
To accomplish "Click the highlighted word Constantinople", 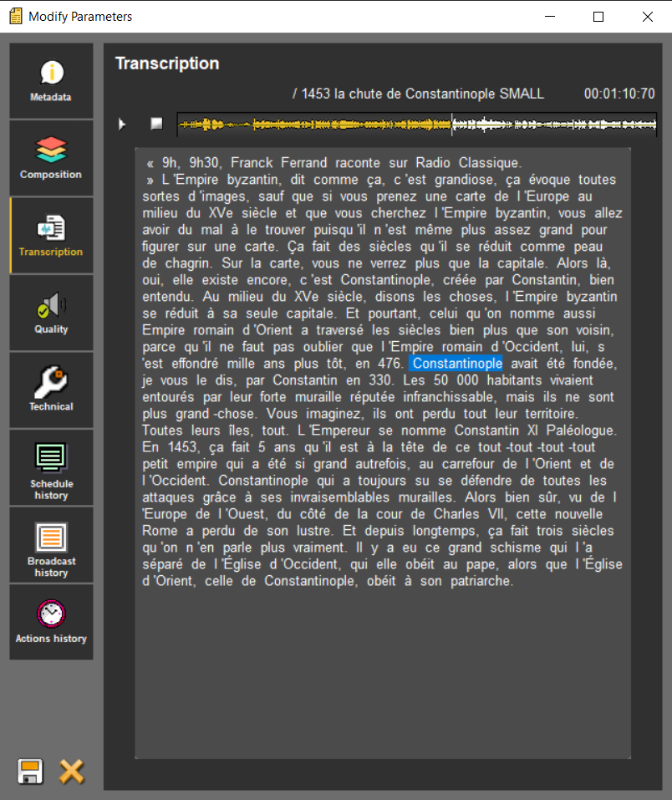I will 457,364.
